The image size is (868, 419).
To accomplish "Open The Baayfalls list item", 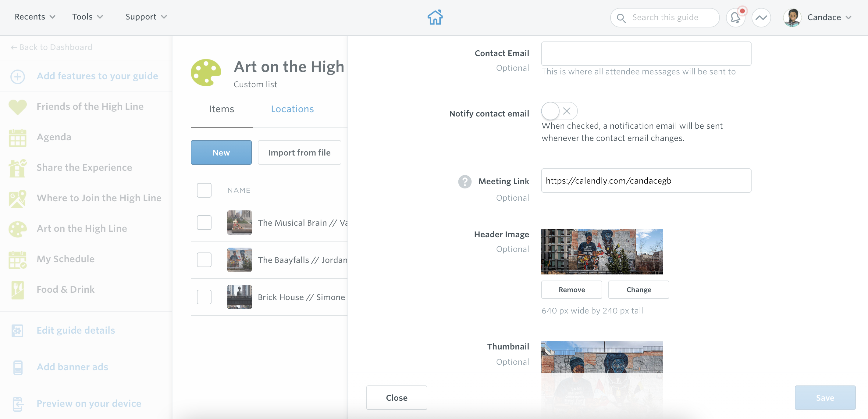I will click(x=302, y=260).
